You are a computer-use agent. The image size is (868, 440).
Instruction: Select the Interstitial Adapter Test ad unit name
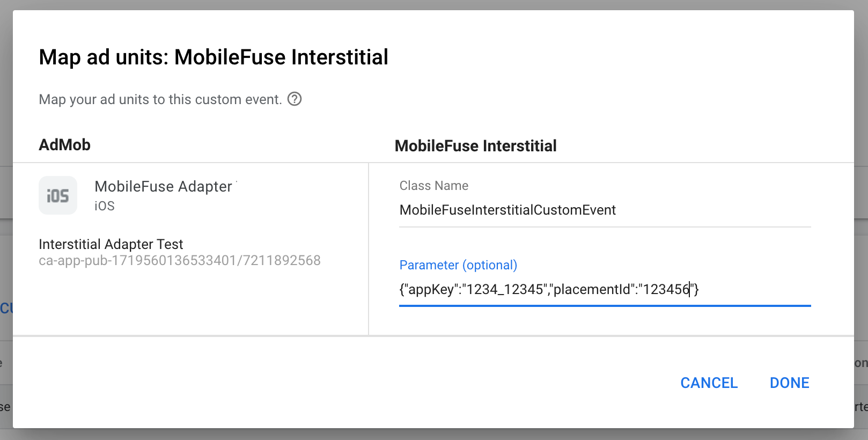point(111,244)
